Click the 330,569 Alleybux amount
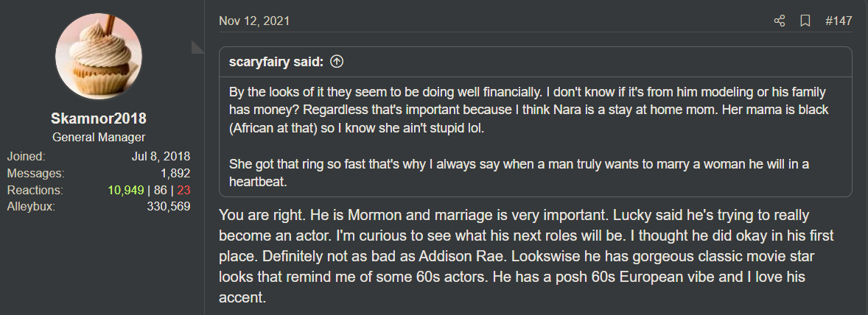This screenshot has height=315, width=868. pos(169,207)
